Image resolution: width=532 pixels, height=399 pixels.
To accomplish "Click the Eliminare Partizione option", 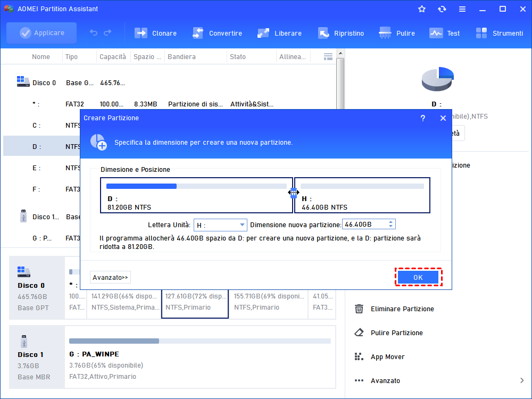I will (x=402, y=309).
